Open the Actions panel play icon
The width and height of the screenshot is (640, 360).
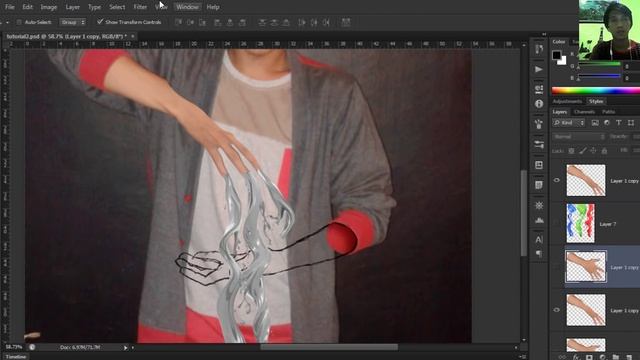(539, 69)
